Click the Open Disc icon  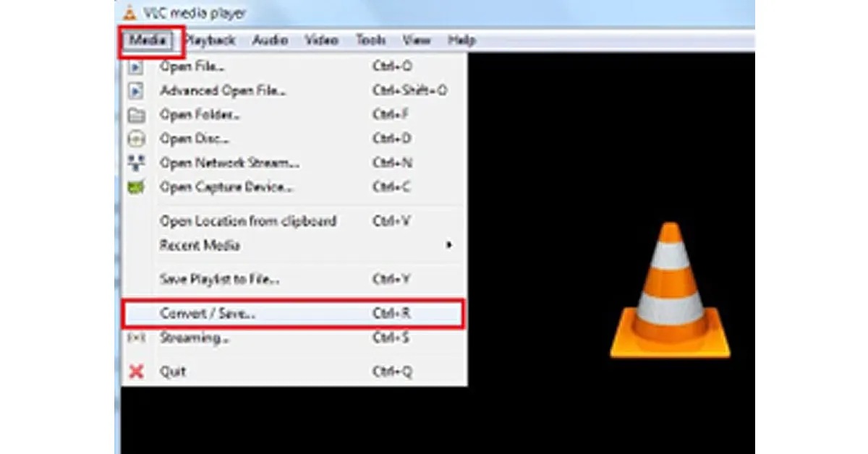click(x=136, y=139)
